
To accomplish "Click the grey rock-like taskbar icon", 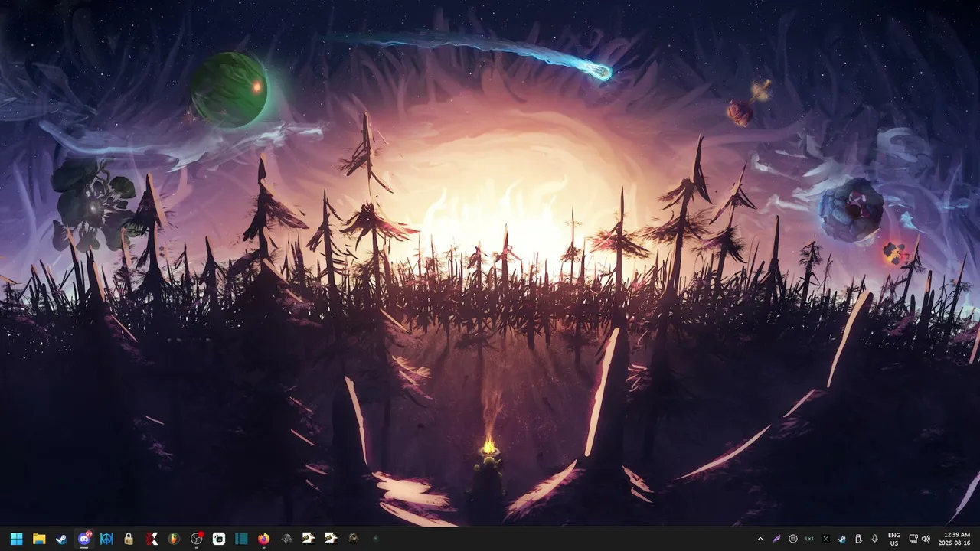I will pyautogui.click(x=286, y=539).
